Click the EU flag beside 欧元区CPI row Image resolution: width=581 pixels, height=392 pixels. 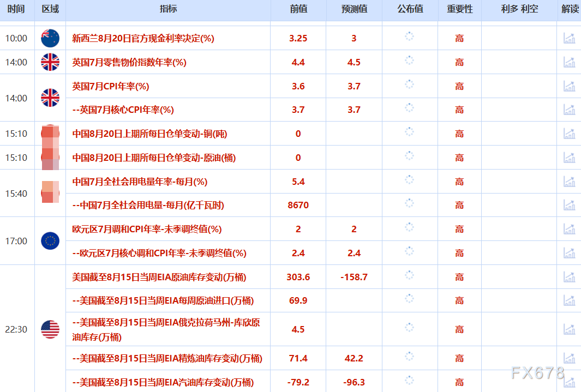point(50,240)
